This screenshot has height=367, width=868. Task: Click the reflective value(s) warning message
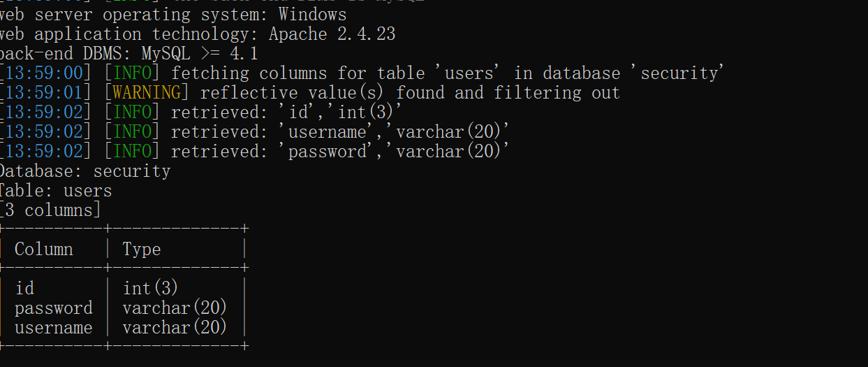[x=410, y=92]
